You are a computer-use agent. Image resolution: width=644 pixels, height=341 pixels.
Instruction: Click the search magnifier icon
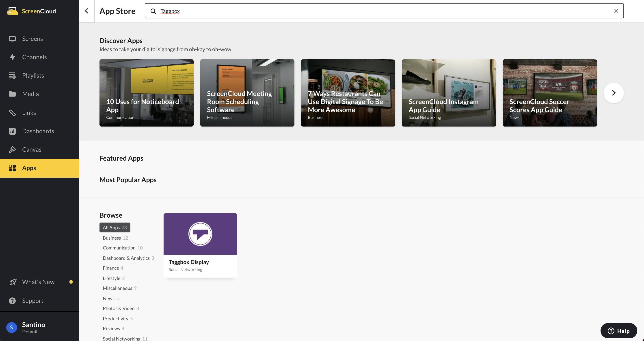[153, 11]
